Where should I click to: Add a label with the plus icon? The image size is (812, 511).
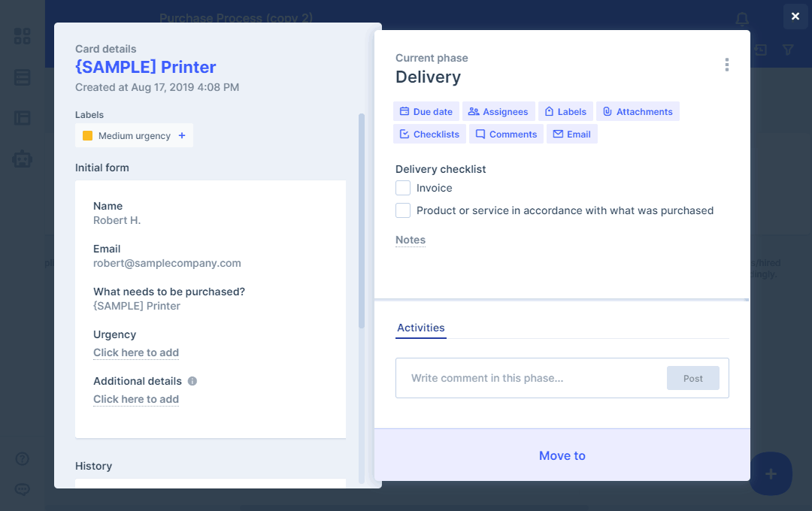182,136
